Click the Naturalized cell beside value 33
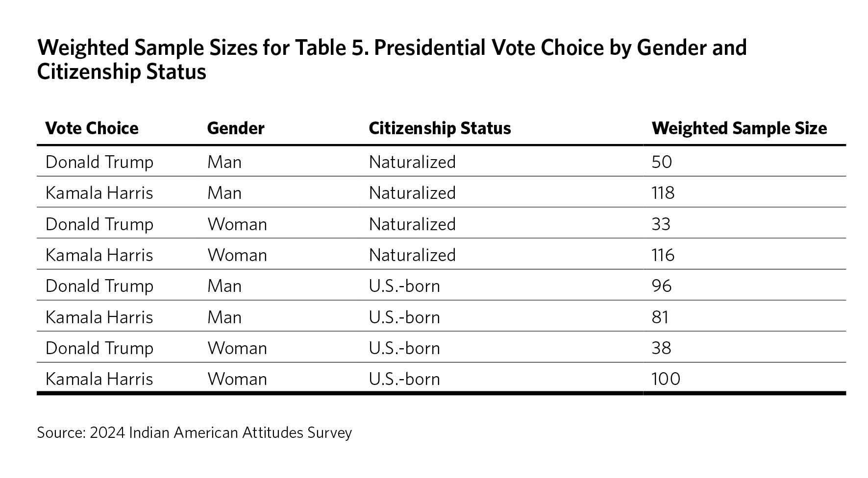Image resolution: width=868 pixels, height=478 pixels. click(412, 224)
